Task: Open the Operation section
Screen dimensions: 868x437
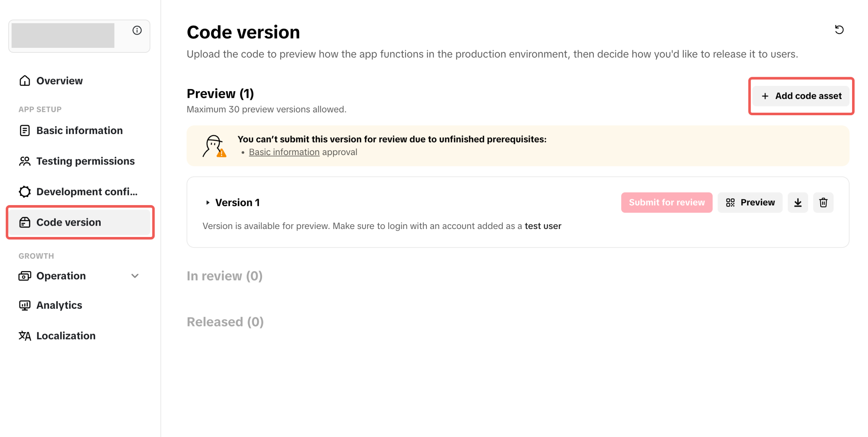Action: click(61, 276)
